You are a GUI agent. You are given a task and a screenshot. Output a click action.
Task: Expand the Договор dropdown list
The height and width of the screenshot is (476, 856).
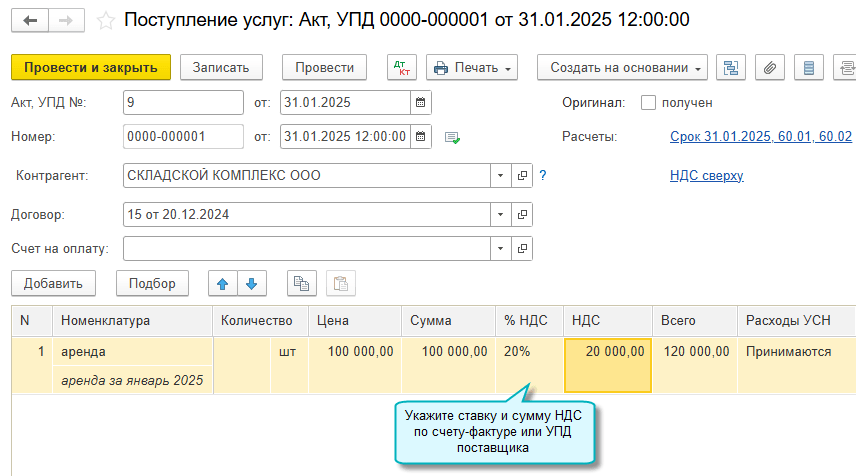501,215
